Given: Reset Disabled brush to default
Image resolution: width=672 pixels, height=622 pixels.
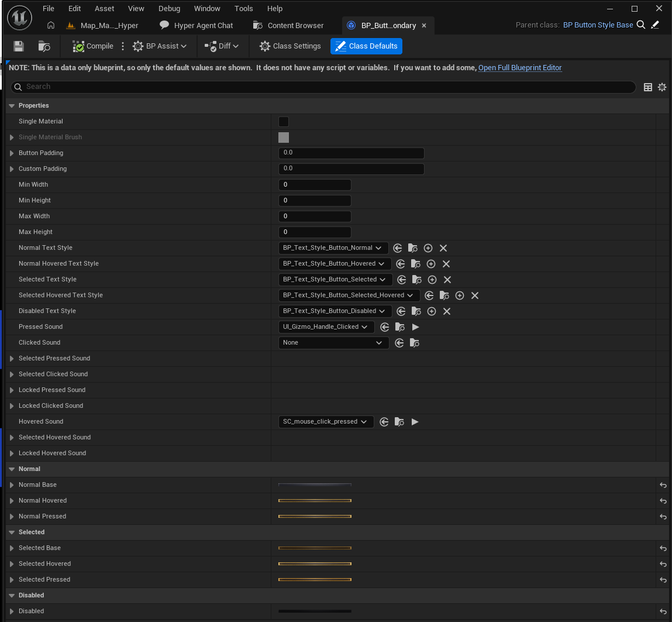Looking at the screenshot, I should pos(663,611).
